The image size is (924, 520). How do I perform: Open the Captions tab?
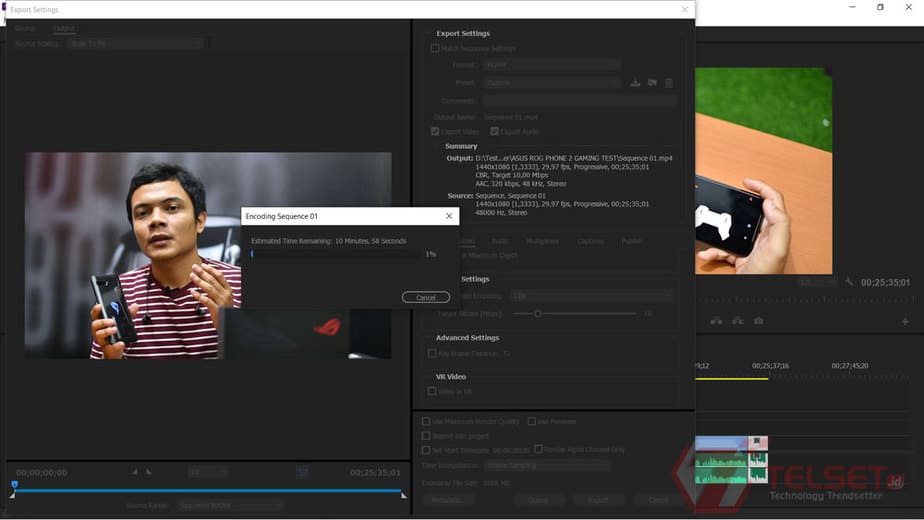click(590, 241)
